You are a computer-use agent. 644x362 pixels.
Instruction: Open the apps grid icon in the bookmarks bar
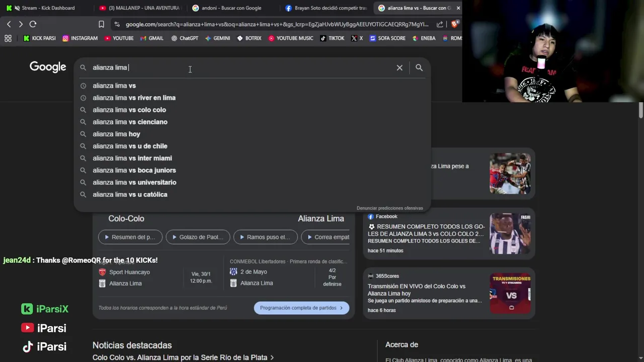pos(8,38)
